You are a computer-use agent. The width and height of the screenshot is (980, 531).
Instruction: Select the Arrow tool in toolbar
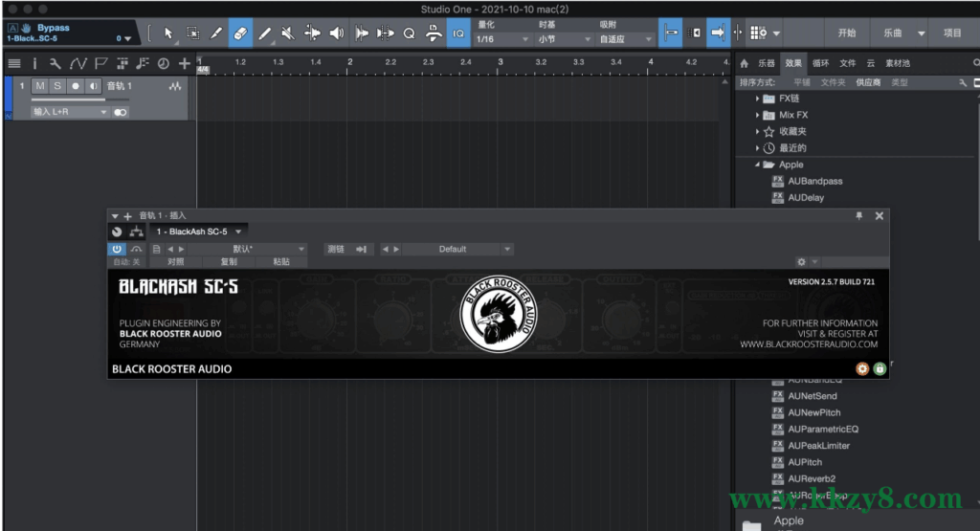[168, 33]
